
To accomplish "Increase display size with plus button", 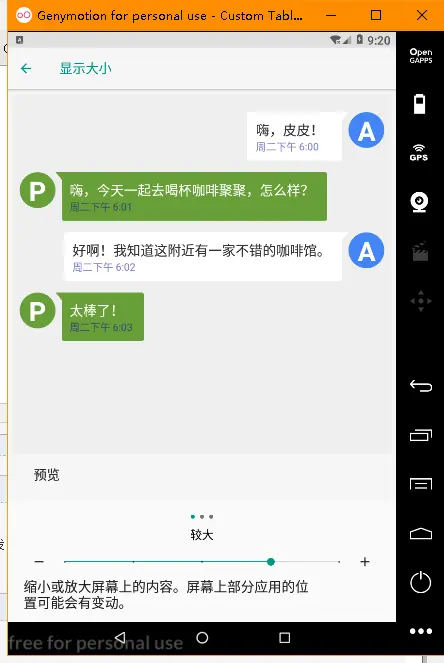I will [365, 562].
